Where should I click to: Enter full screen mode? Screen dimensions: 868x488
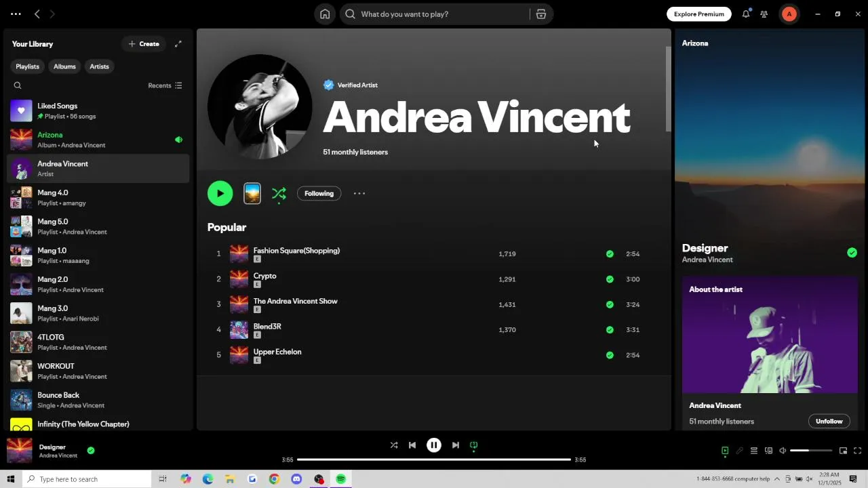857,451
